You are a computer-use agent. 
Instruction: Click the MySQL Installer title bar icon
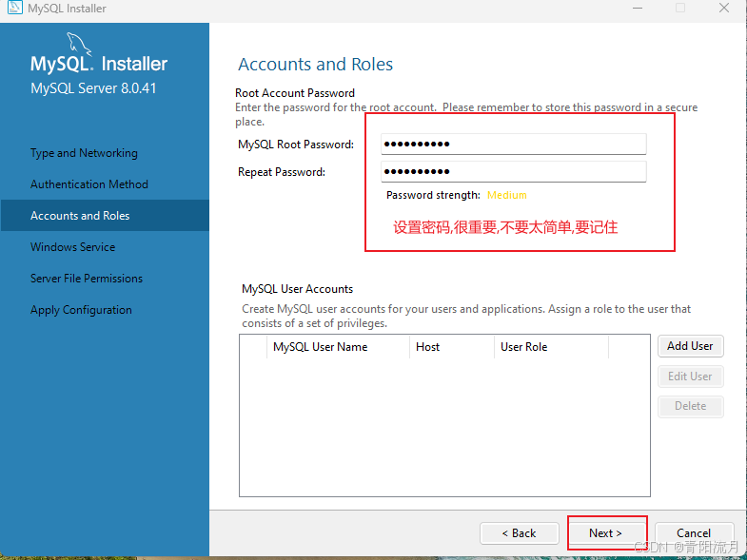pos(15,8)
